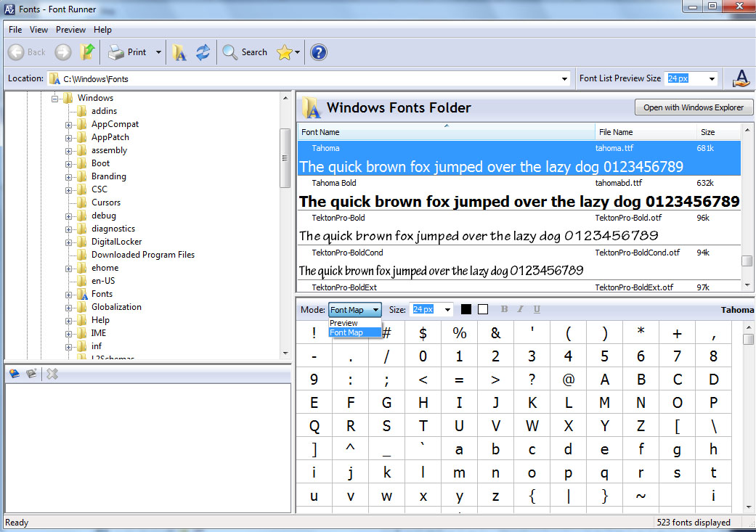Click the add-to-project icon in lower left panel
Screen dimensions: 756x532
(x=15, y=374)
